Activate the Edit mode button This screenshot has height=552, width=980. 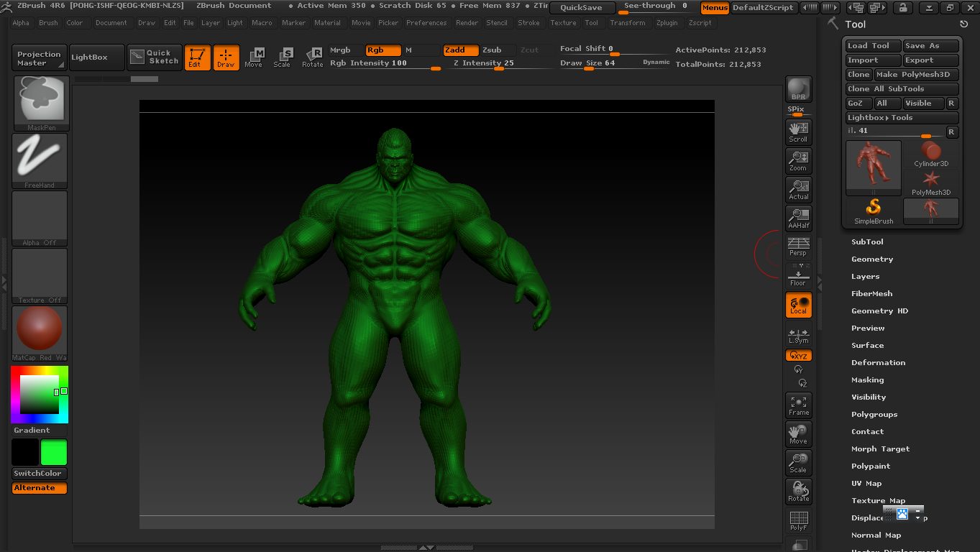pos(198,57)
